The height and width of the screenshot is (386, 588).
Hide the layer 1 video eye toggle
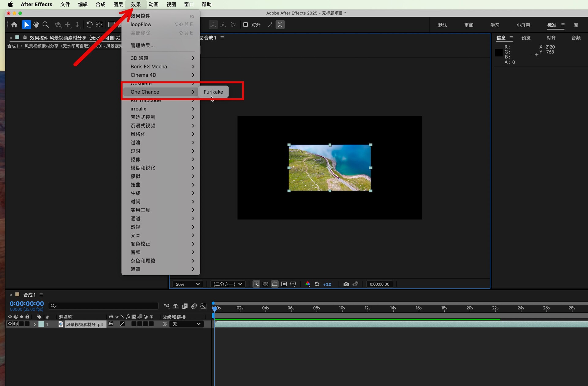(x=10, y=324)
